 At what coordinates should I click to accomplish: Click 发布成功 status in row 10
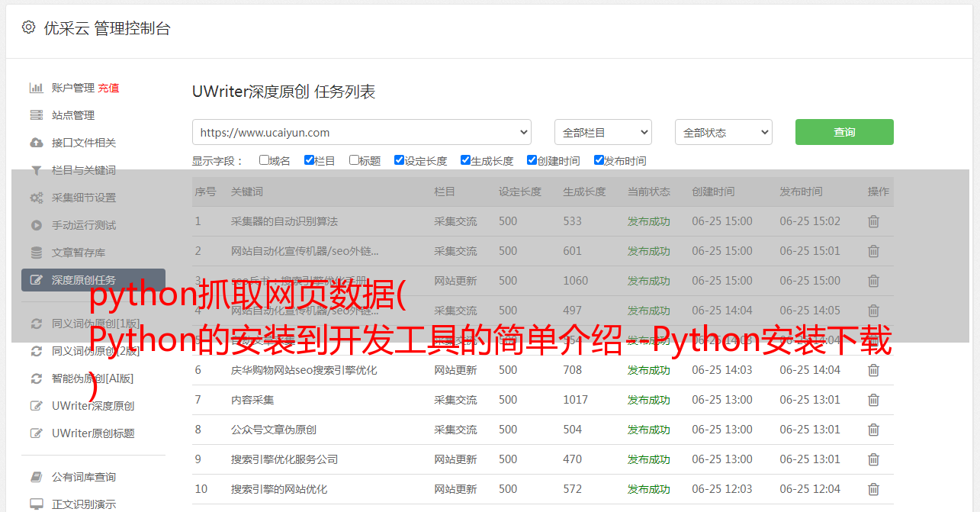(x=649, y=489)
